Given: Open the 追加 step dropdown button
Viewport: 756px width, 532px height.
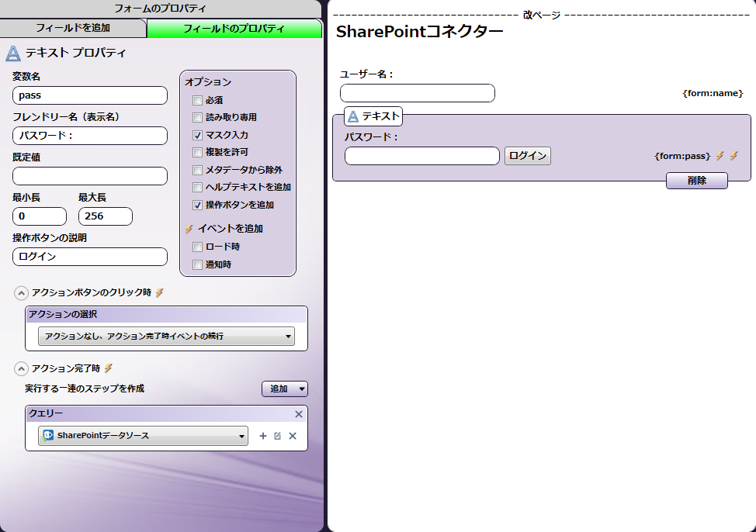Looking at the screenshot, I should [x=284, y=389].
